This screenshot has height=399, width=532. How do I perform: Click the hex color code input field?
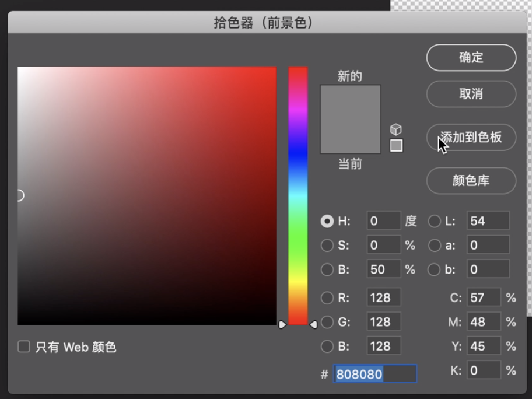[374, 374]
